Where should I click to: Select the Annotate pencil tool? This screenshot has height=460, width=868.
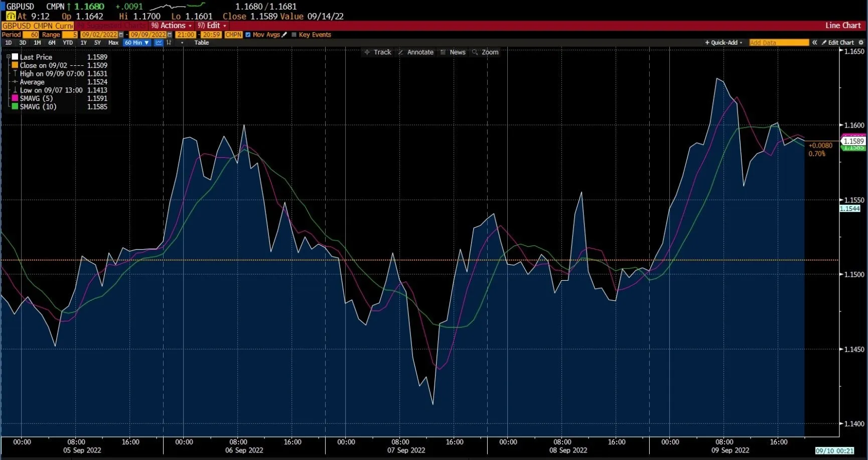pos(415,52)
